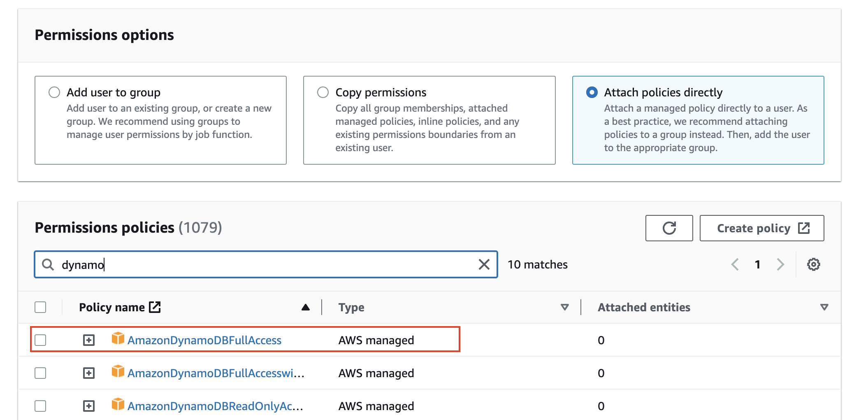Click the refresh policies icon button

click(669, 228)
